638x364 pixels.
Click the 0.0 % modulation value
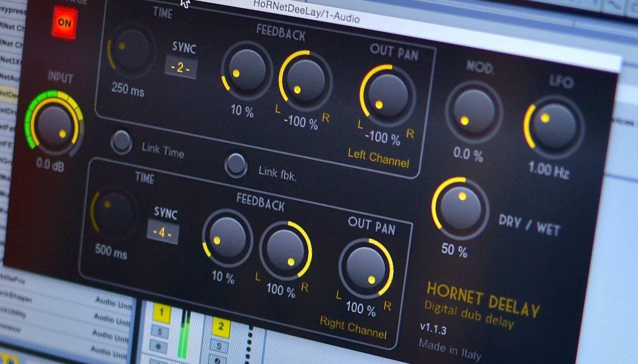coord(468,154)
